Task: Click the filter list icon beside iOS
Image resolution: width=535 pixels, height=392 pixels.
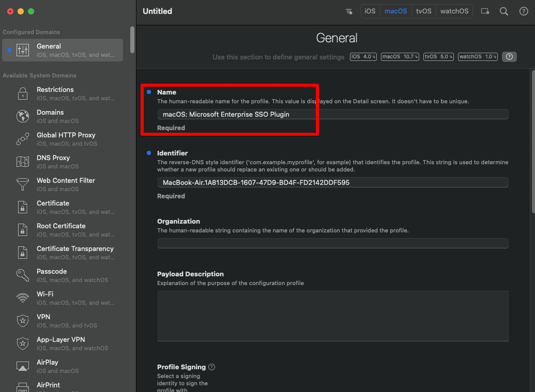Action: [x=349, y=11]
